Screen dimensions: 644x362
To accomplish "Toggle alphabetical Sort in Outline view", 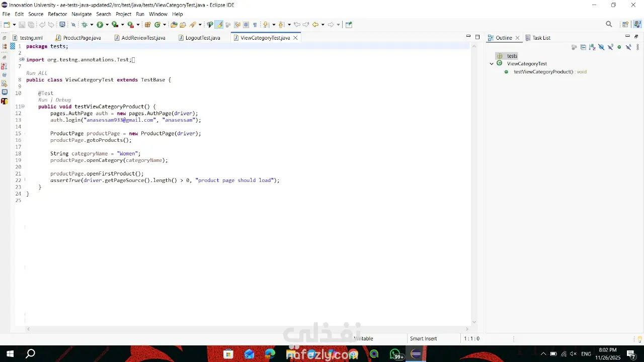I will coord(592,47).
